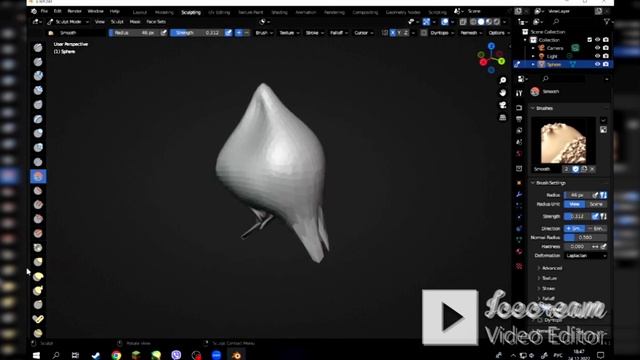The width and height of the screenshot is (640, 360).
Task: Open the Sculpt Mode dropdown
Action: [68, 22]
